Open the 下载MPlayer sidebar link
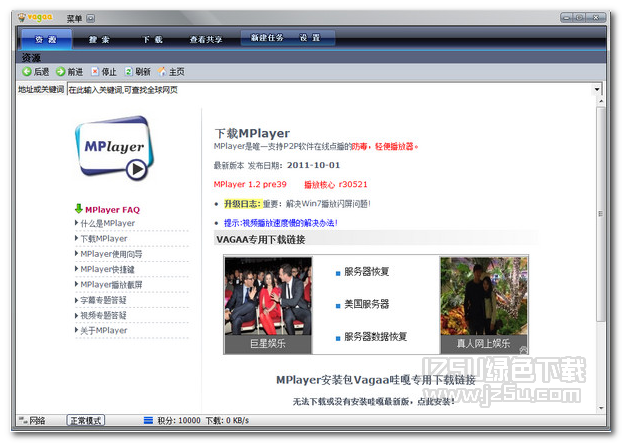 (x=104, y=239)
